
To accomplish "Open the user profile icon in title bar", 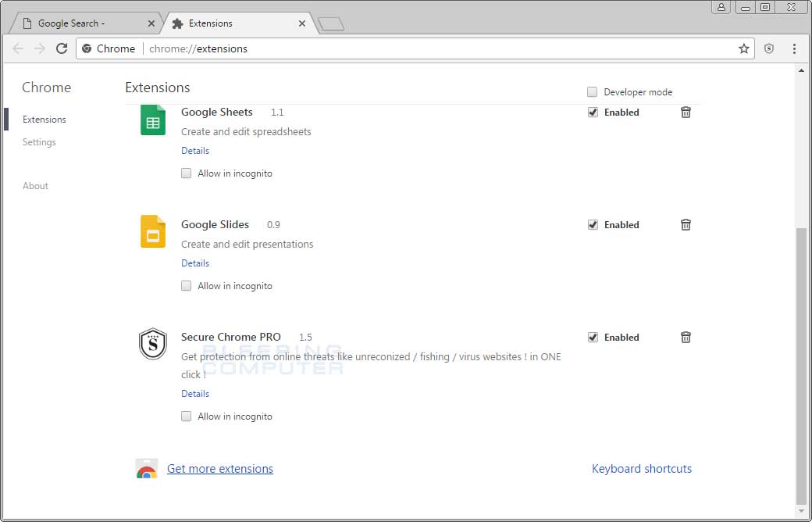I will tap(721, 7).
